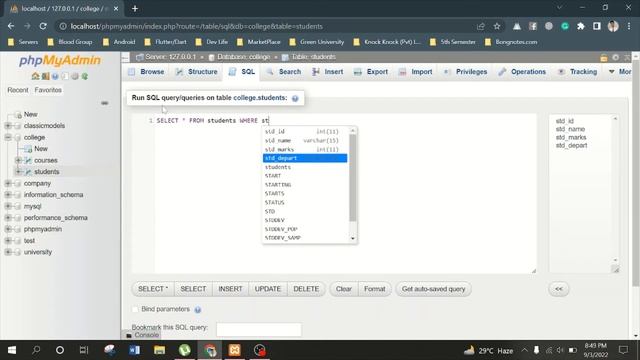This screenshot has width=640, height=360.
Task: Bookmark this page with star icon
Action: 497,26
